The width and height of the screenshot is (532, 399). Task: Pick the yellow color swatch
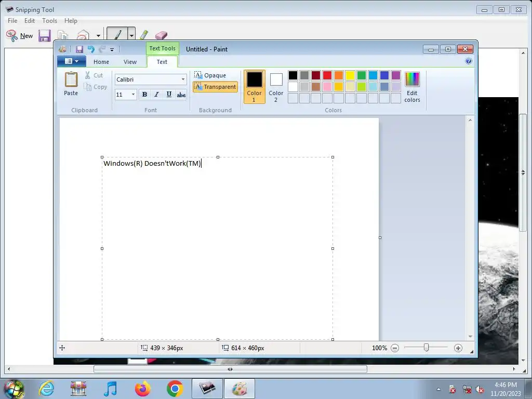350,75
